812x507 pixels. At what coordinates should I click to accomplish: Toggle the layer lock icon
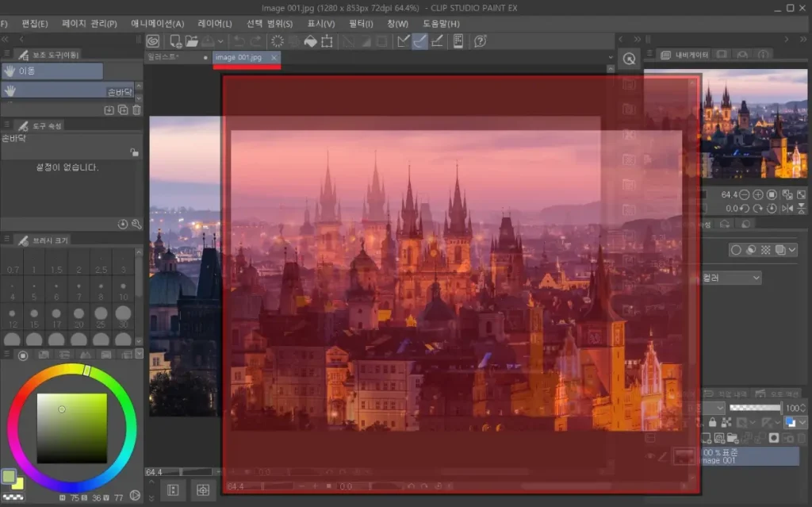[x=713, y=423]
